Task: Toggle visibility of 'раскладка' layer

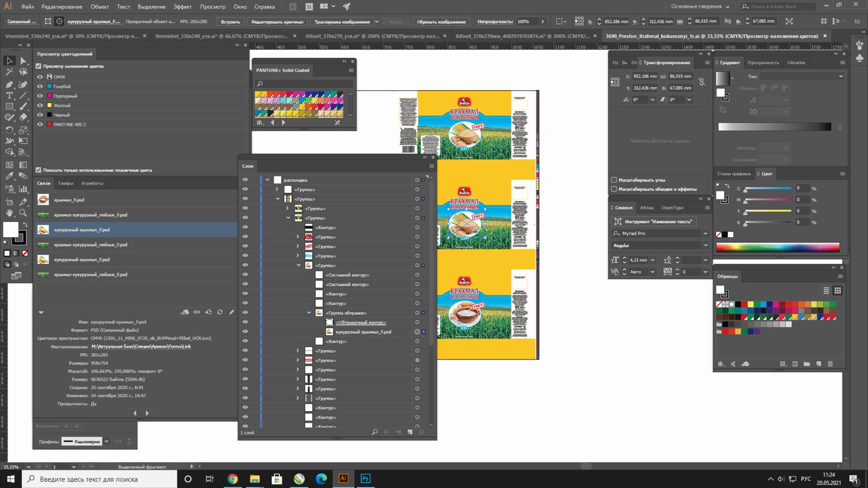Action: (245, 180)
